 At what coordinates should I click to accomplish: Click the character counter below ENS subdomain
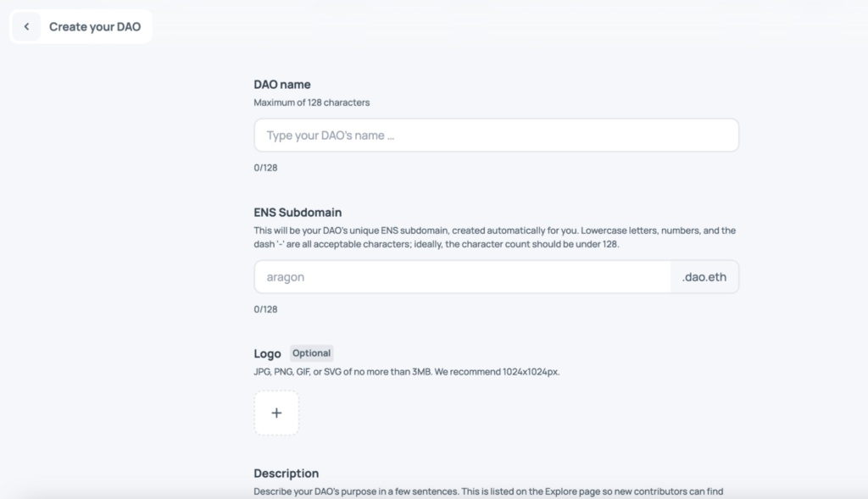click(x=265, y=309)
